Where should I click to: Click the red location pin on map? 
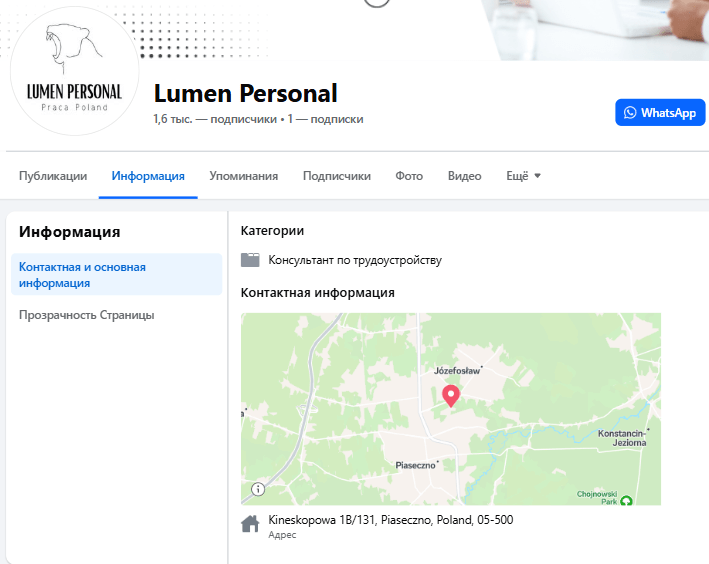451,396
